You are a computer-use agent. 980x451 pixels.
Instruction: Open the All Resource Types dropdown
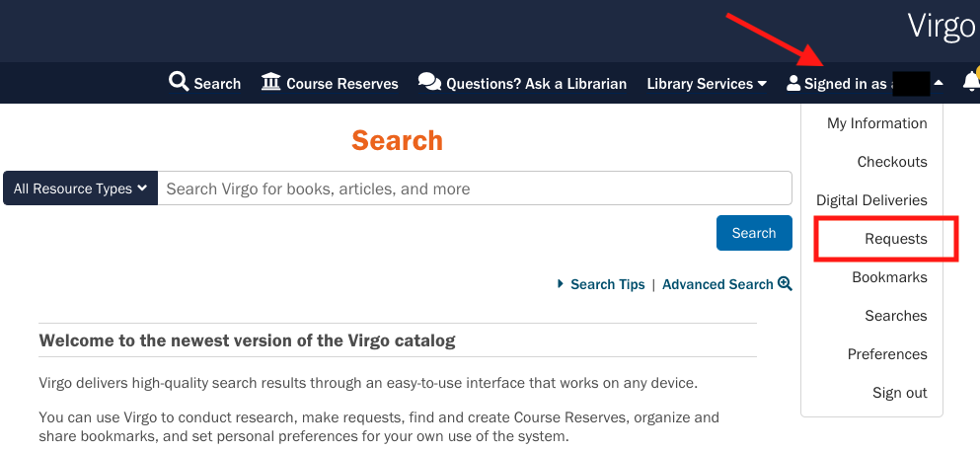81,188
